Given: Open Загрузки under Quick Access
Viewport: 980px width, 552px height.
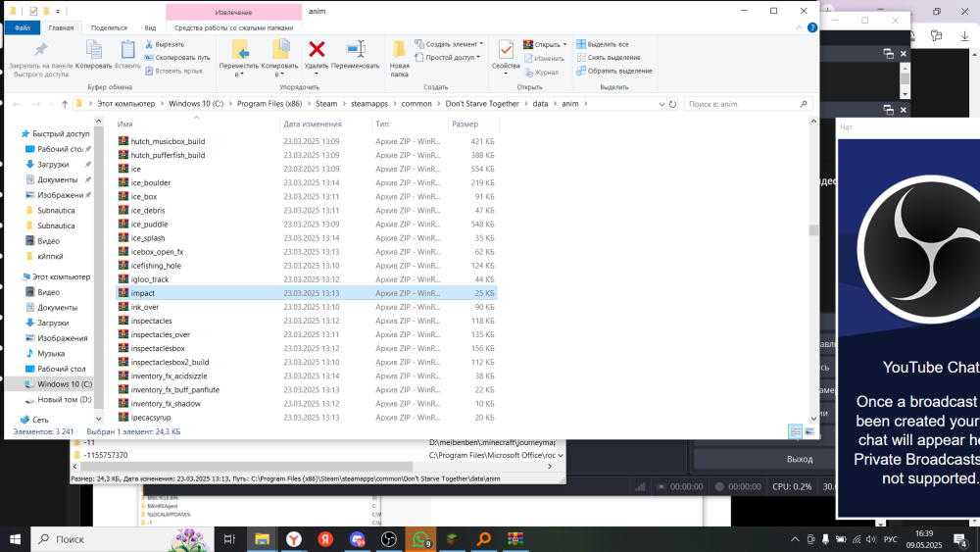Looking at the screenshot, I should [53, 165].
